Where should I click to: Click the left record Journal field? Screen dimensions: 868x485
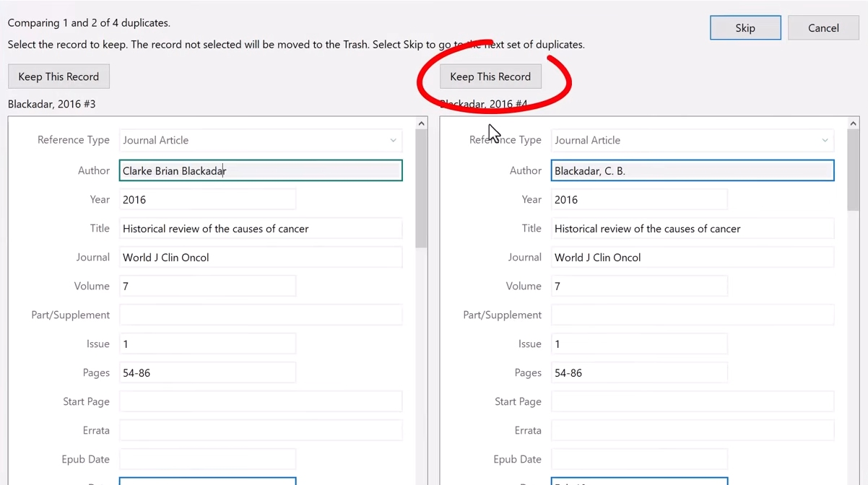(x=260, y=258)
